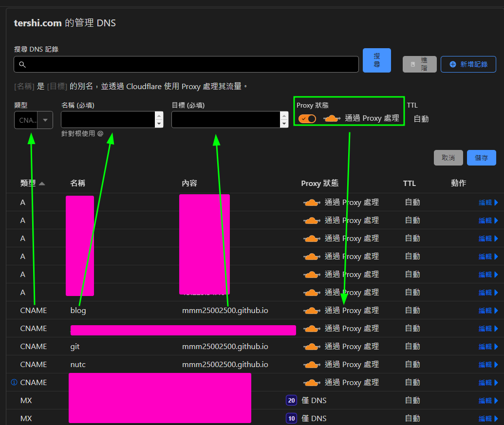The width and height of the screenshot is (504, 425).
Task: Click the TTL column header
Action: [x=409, y=184]
